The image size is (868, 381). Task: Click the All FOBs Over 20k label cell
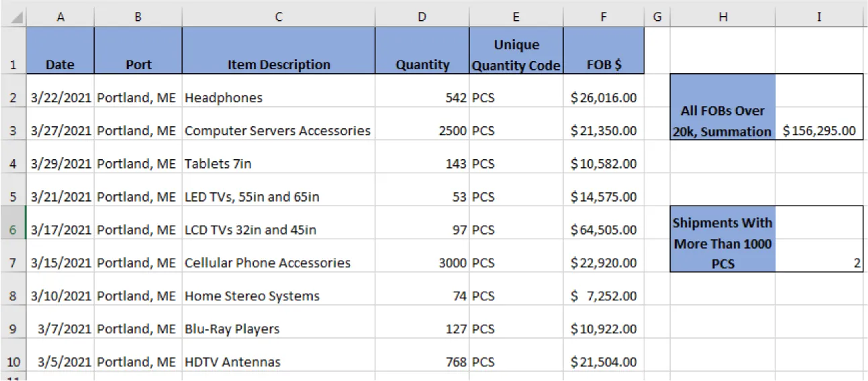pos(722,121)
